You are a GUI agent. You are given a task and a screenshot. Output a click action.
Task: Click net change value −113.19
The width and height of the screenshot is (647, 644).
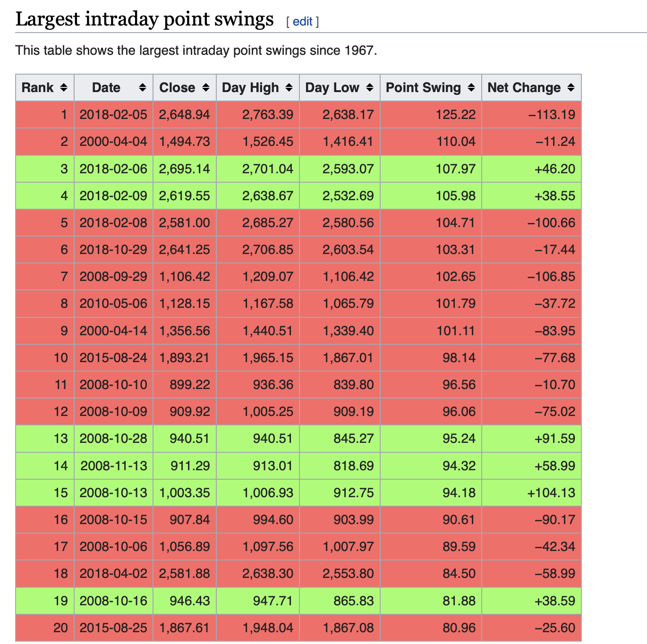pos(551,115)
